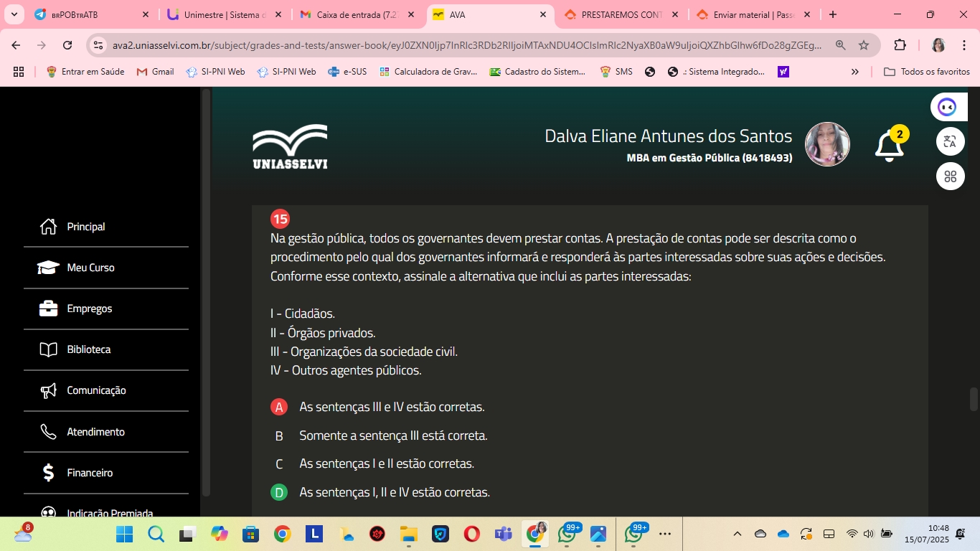
Task: Select answer option A circle
Action: coord(279,407)
